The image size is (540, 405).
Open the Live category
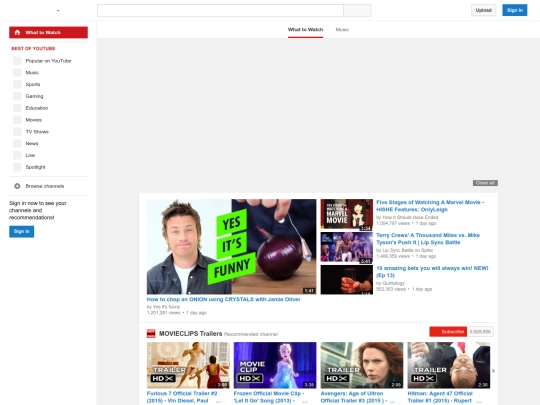tap(30, 155)
